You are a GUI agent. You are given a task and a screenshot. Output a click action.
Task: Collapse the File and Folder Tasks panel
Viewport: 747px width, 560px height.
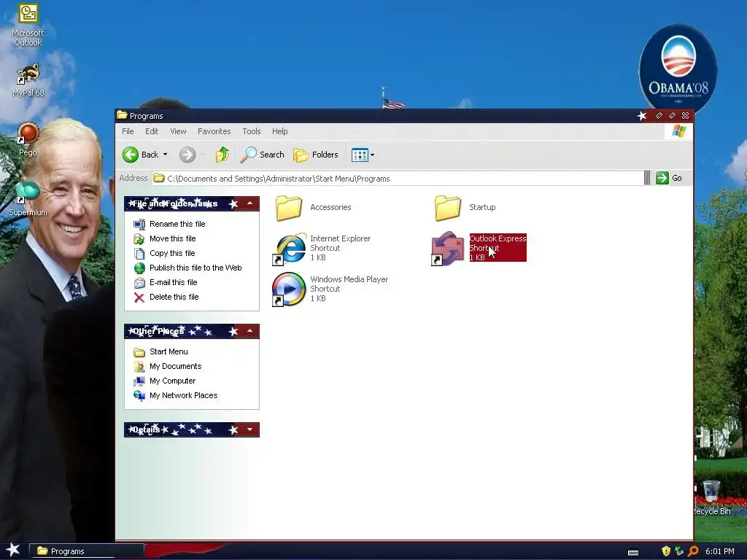click(x=249, y=204)
